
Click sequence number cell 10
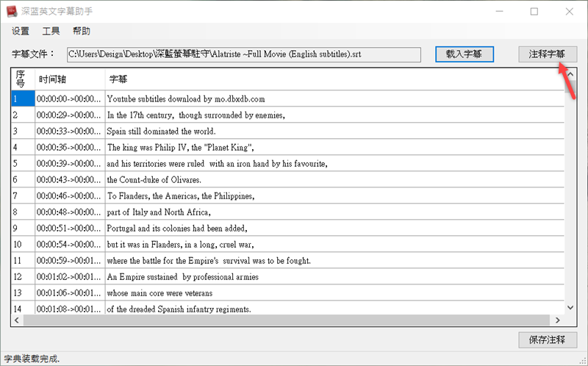pos(23,245)
